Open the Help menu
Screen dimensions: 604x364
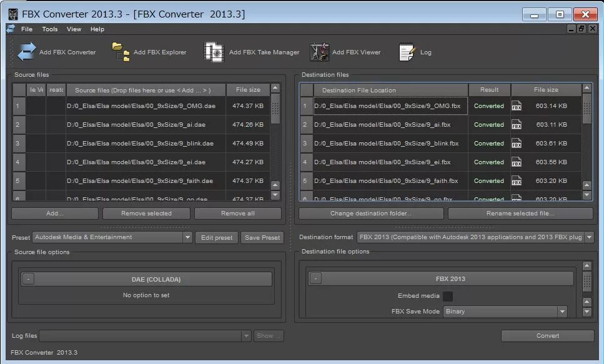point(97,29)
